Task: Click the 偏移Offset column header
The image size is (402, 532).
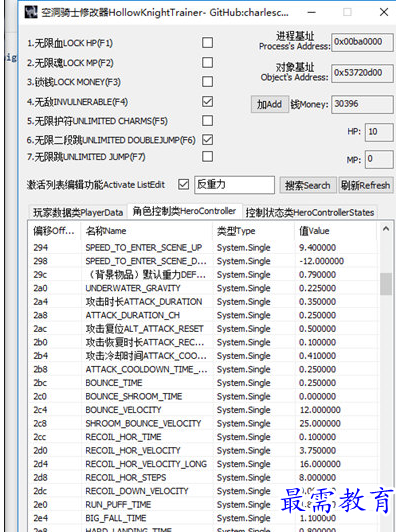Action: click(54, 231)
